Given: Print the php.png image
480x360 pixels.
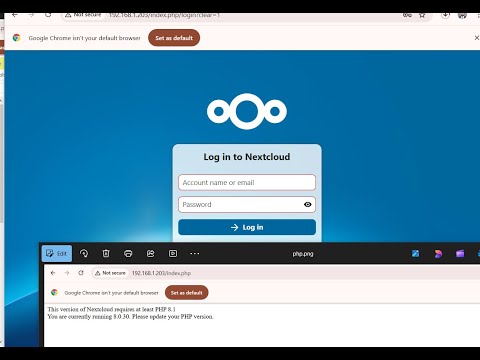Looking at the screenshot, I should 128,254.
